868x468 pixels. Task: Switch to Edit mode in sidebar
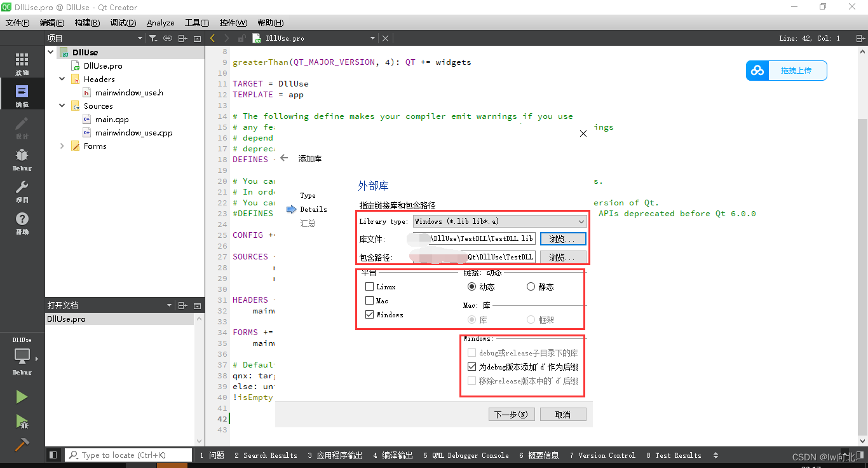pos(22,95)
